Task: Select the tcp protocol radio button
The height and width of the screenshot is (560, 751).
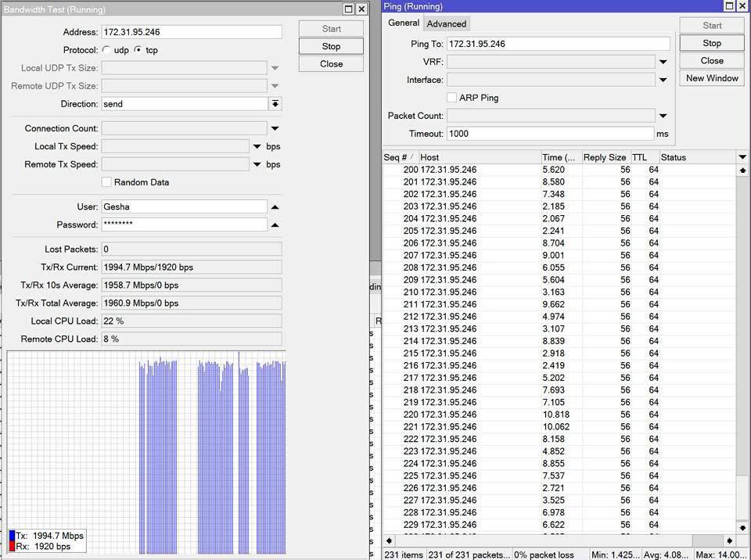Action: tap(138, 50)
